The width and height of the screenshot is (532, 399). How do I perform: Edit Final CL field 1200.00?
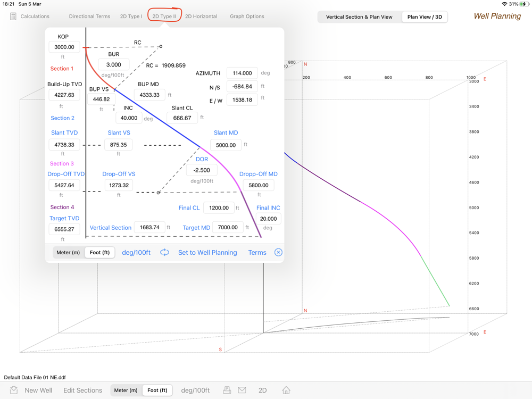coord(219,207)
